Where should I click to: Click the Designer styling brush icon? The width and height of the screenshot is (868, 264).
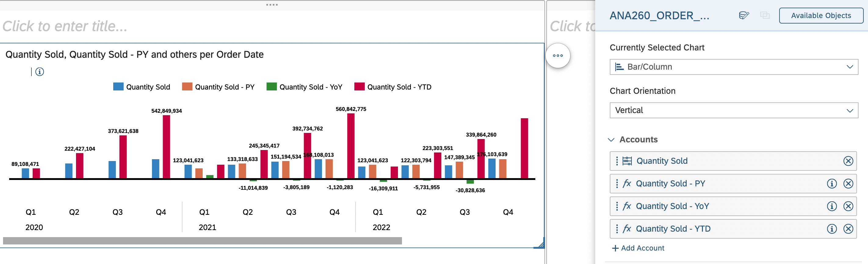point(744,16)
